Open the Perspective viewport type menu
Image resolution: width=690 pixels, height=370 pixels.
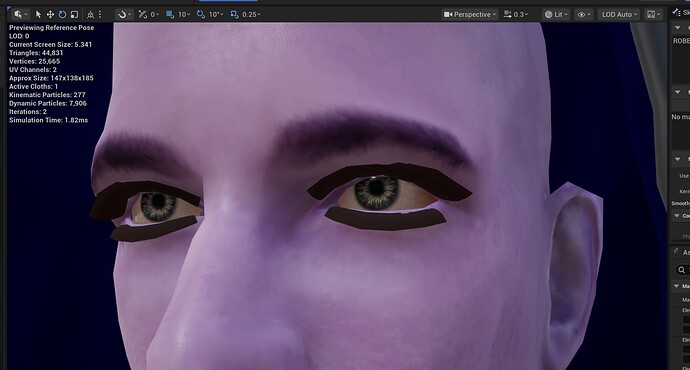pos(470,15)
